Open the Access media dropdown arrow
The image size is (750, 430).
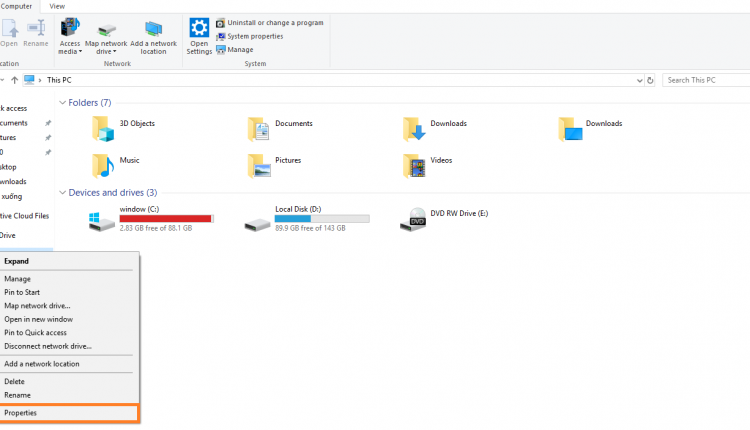click(80, 52)
